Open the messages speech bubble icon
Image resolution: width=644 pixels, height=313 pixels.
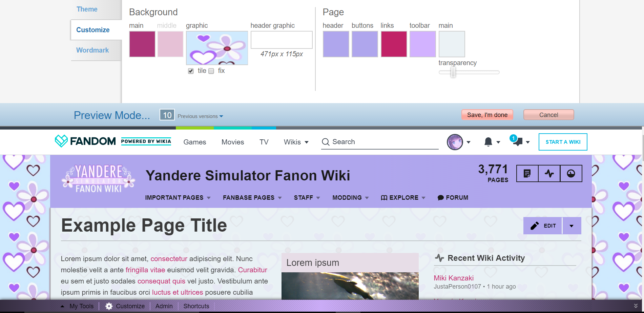tap(517, 141)
